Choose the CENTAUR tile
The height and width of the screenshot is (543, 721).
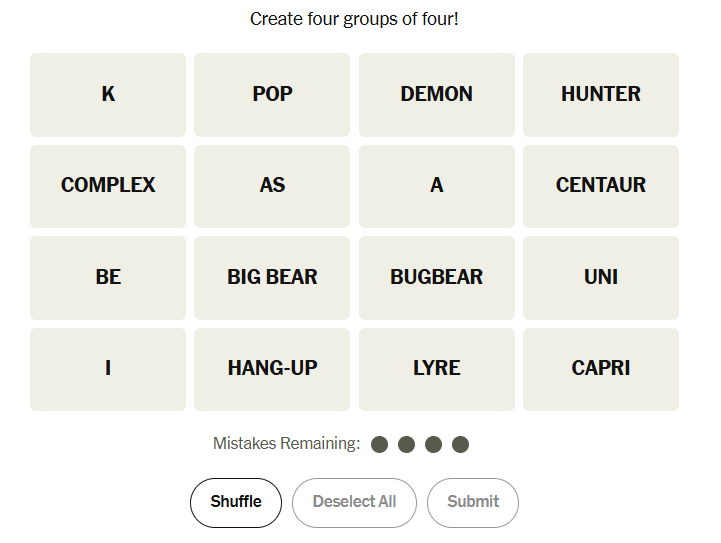pos(600,186)
